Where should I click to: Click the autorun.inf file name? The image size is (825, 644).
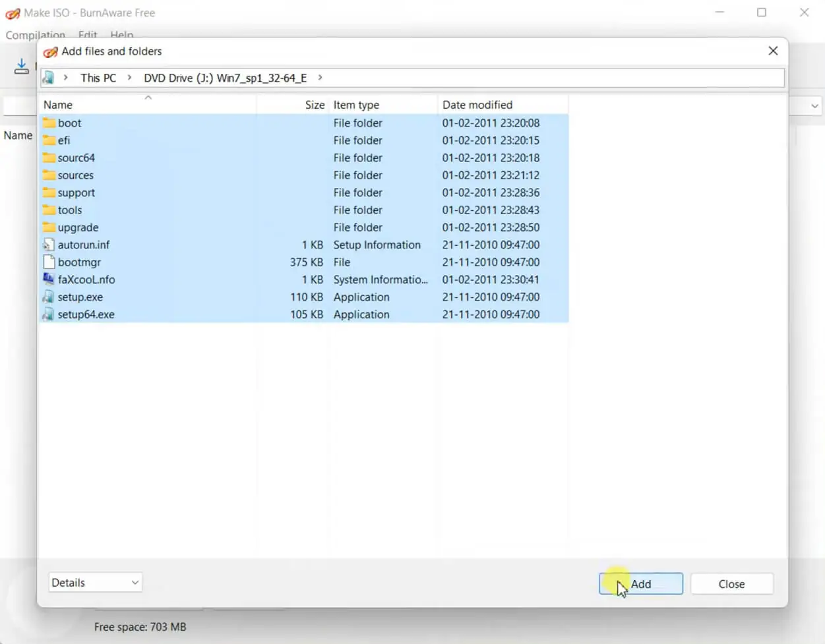(84, 245)
